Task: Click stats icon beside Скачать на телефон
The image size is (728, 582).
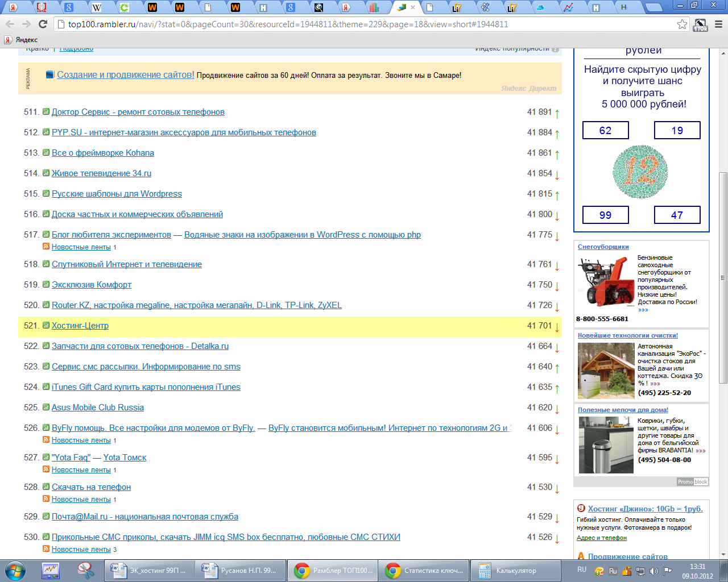Action: click(x=46, y=487)
